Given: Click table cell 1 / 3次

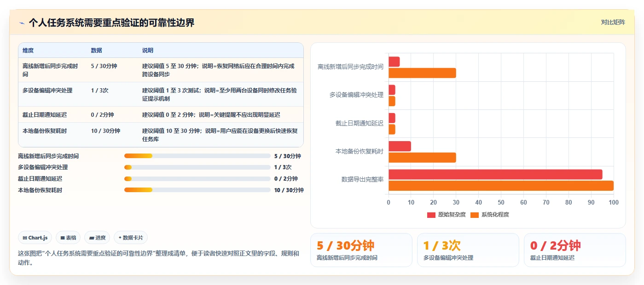Looking at the screenshot, I should pos(100,91).
